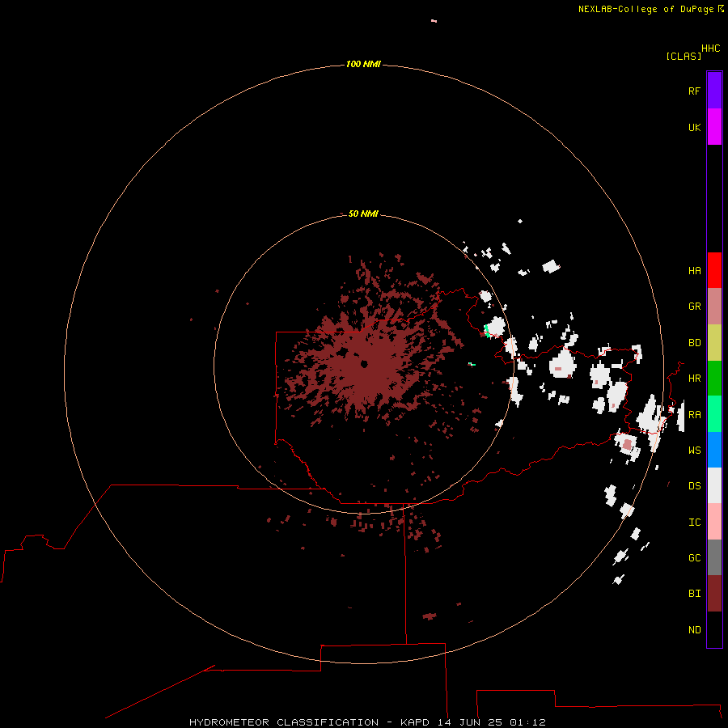Click the UK legend label

tap(694, 127)
